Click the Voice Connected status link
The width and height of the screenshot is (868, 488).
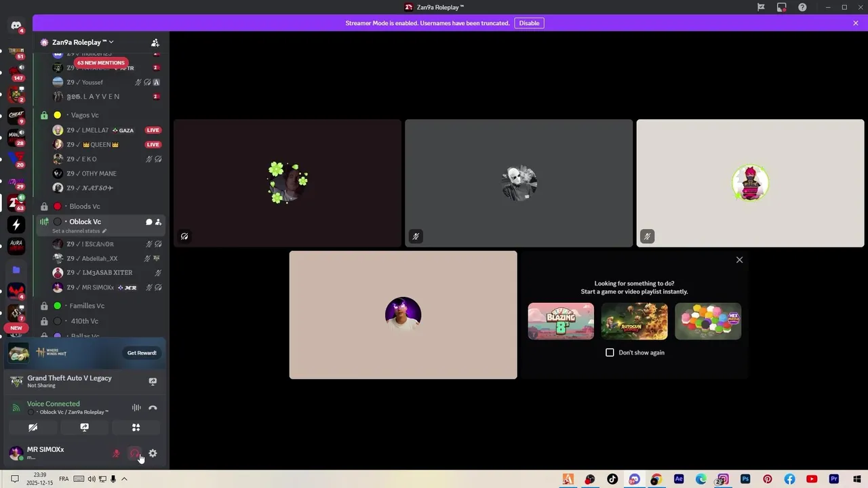click(x=53, y=404)
